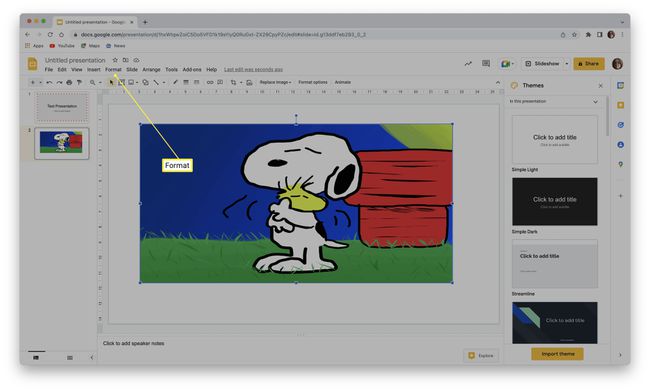Image resolution: width=650 pixels, height=391 pixels.
Task: Open the activity dashboard trend icon
Action: [x=468, y=63]
